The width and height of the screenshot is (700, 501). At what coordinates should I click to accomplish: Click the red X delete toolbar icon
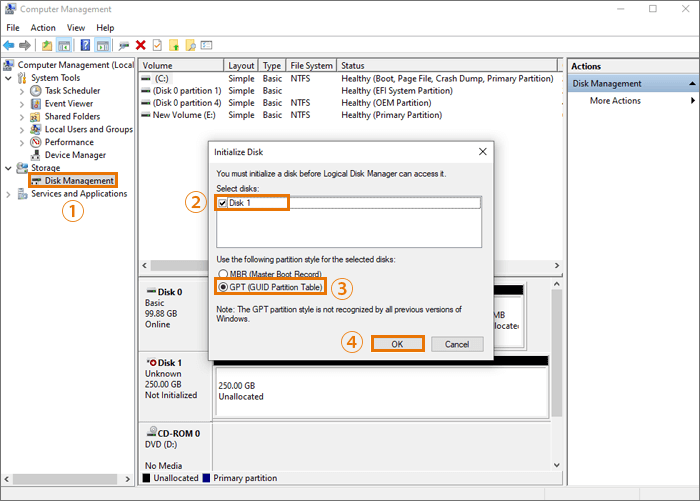point(141,45)
